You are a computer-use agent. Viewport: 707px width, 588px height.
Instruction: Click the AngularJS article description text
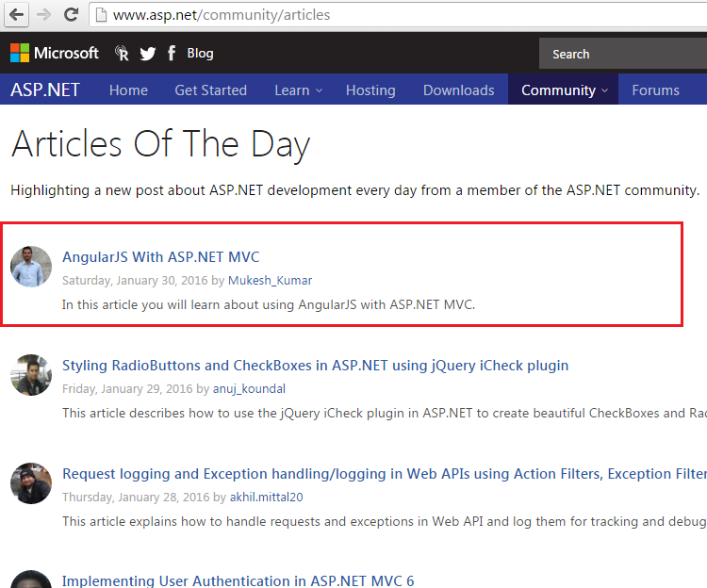click(269, 304)
